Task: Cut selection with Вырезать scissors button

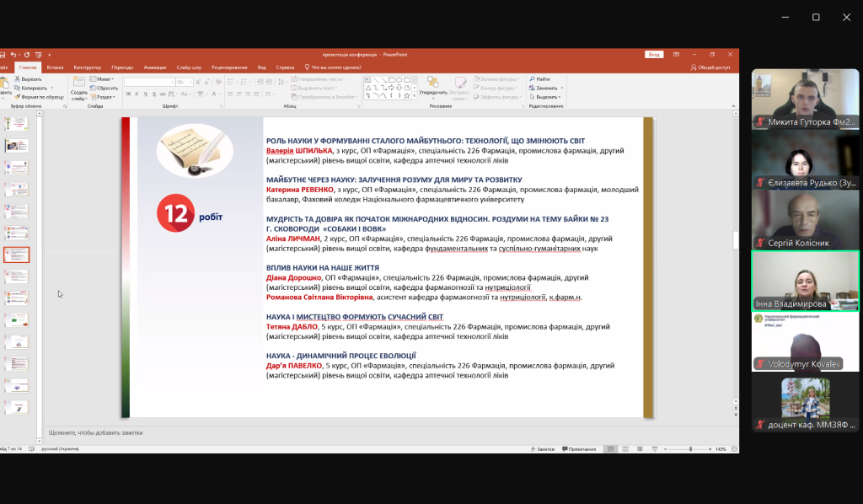Action: (x=28, y=79)
